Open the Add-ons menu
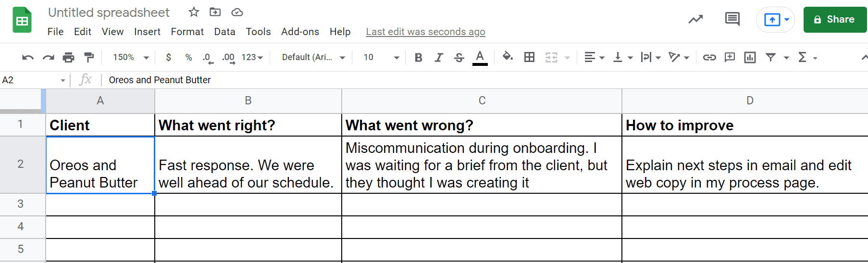 click(300, 32)
